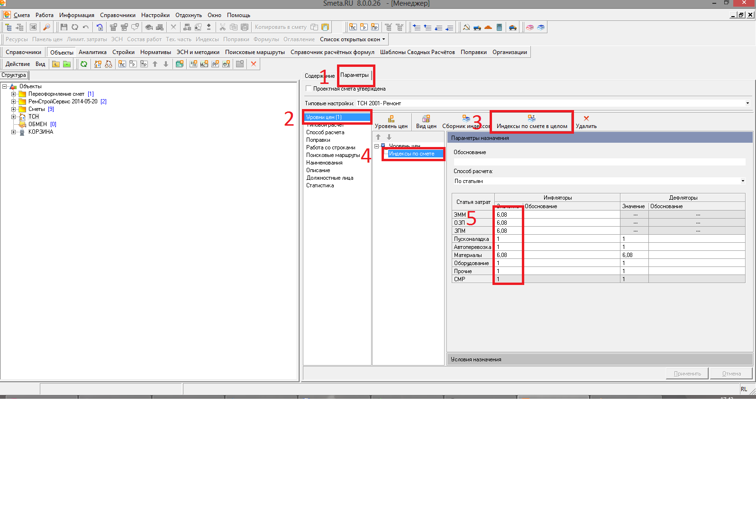Click the scissors cut icon
This screenshot has width=756, height=532.
click(222, 27)
